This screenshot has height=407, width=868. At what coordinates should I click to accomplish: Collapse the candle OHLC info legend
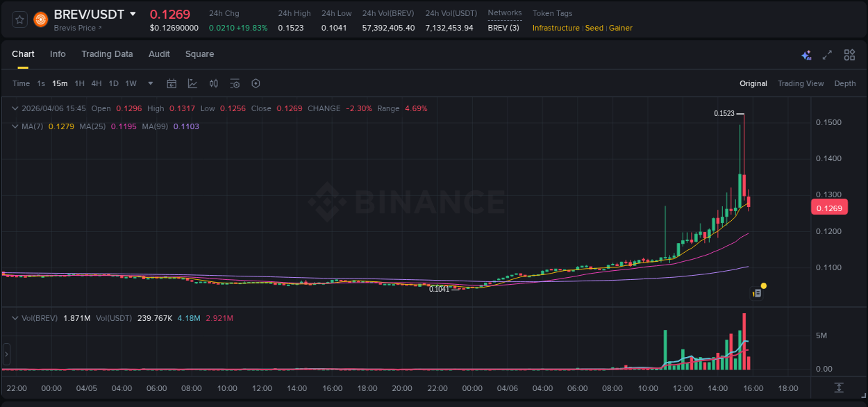tap(15, 108)
